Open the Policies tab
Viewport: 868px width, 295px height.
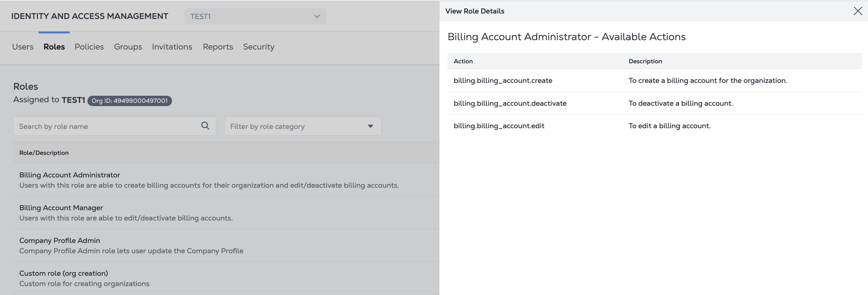tap(89, 47)
